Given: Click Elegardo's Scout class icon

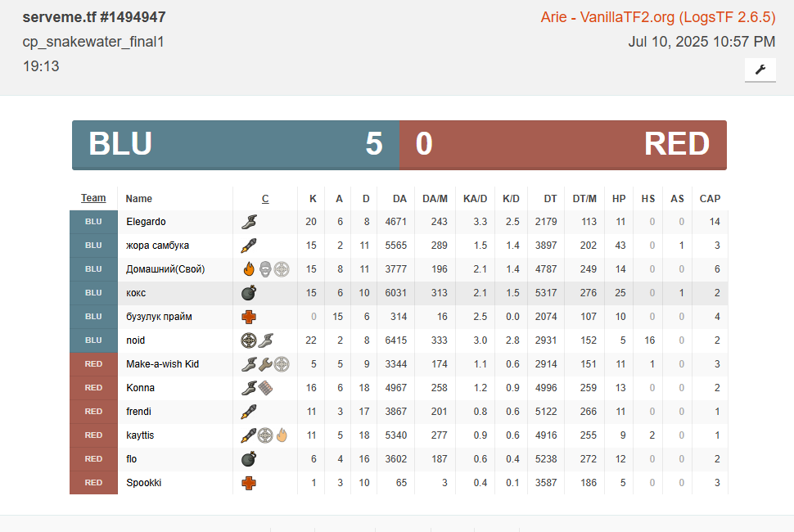Looking at the screenshot, I should [250, 222].
